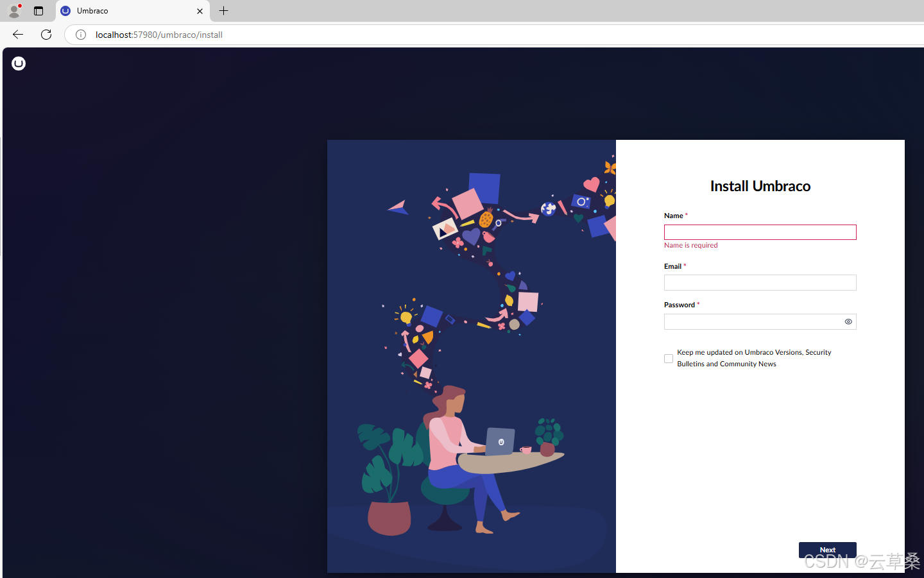Focus the Email input field
The image size is (924, 578).
click(760, 283)
